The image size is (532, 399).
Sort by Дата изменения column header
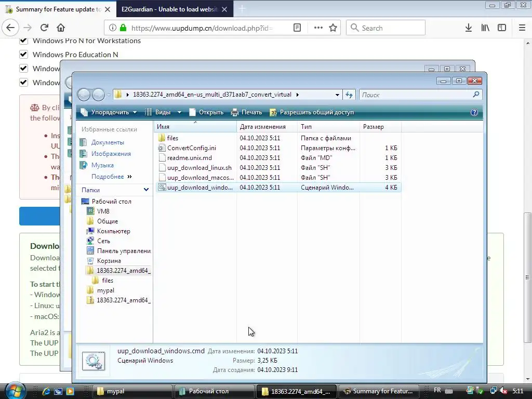(267, 127)
